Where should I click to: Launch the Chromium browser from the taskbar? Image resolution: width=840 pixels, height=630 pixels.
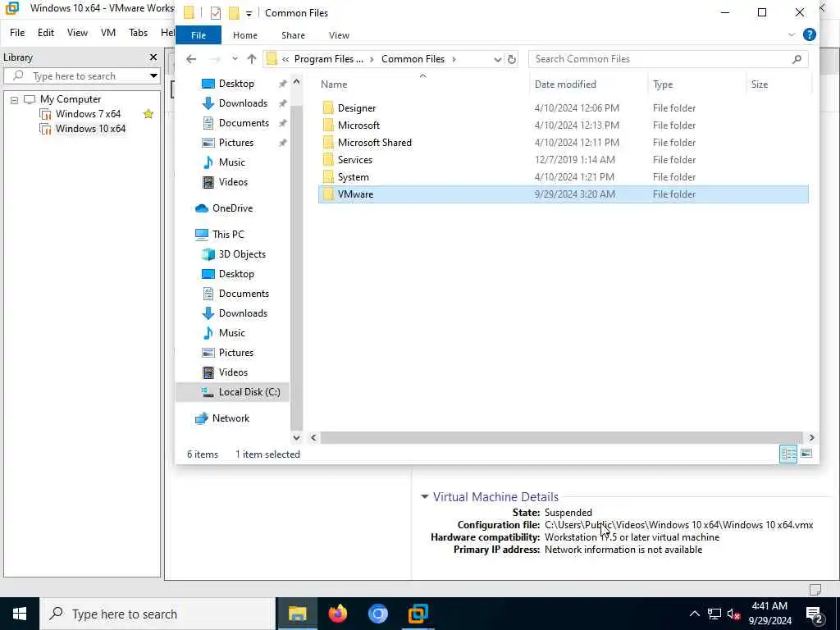point(377,614)
